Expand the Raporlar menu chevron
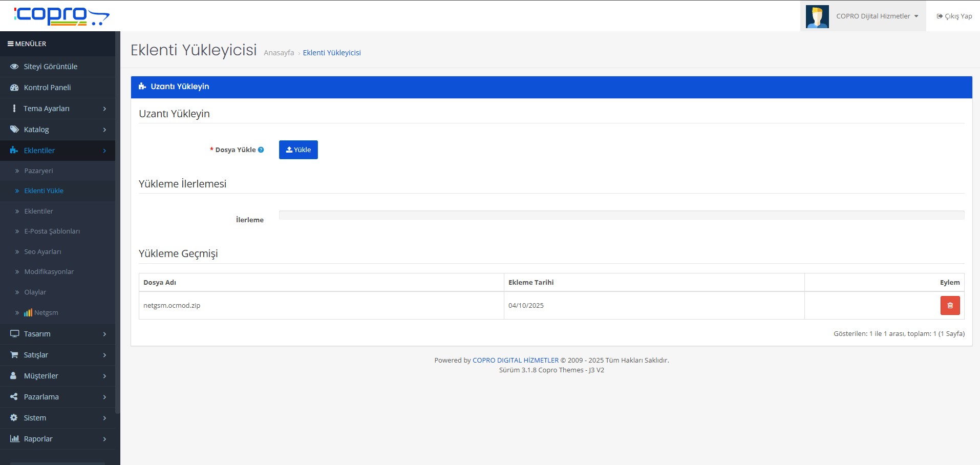The height and width of the screenshot is (465, 980). point(104,439)
